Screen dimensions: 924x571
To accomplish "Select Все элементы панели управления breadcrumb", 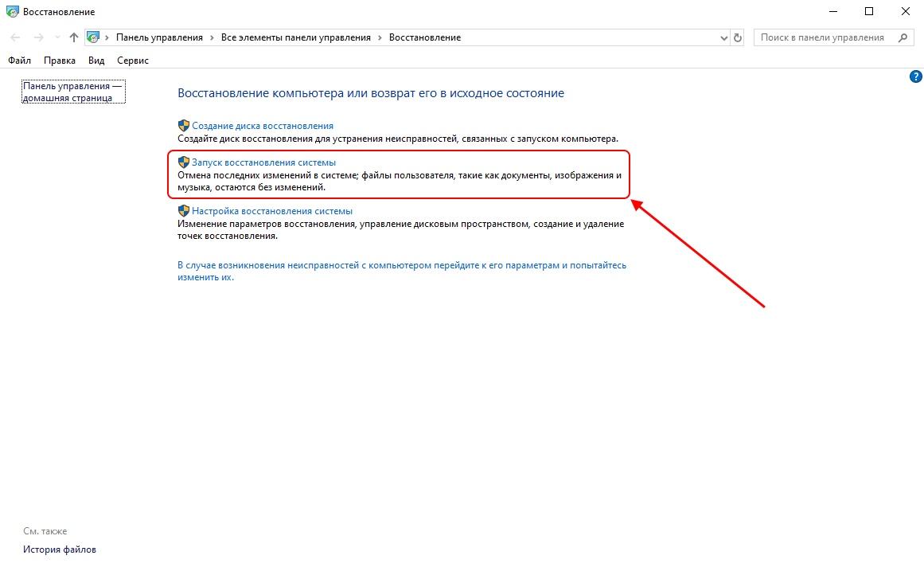I will 296,37.
